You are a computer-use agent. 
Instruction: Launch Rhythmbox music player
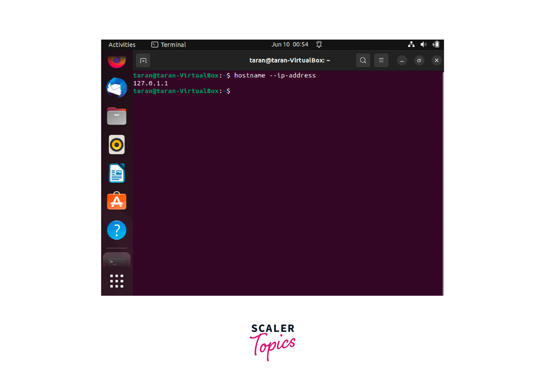pyautogui.click(x=117, y=145)
